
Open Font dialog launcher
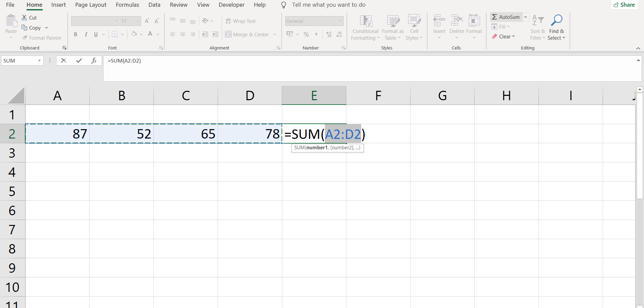point(161,48)
